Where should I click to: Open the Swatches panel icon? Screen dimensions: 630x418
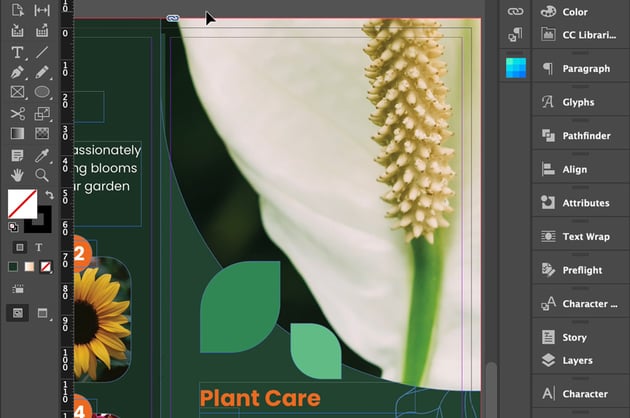pyautogui.click(x=516, y=68)
